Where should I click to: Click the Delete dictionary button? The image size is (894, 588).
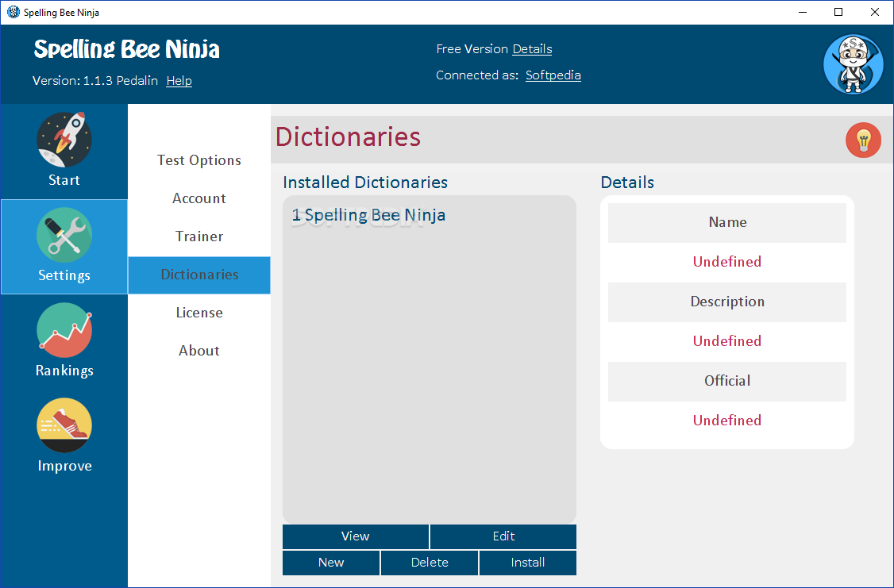point(430,563)
